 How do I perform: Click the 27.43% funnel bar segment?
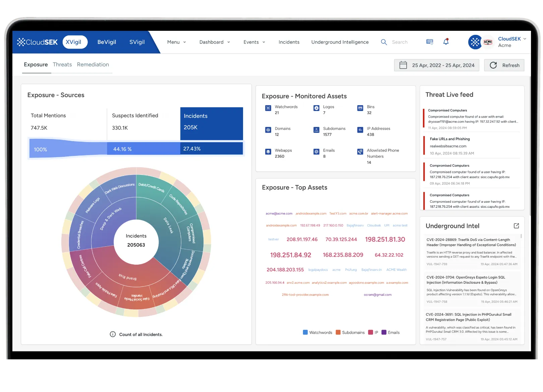(x=212, y=148)
